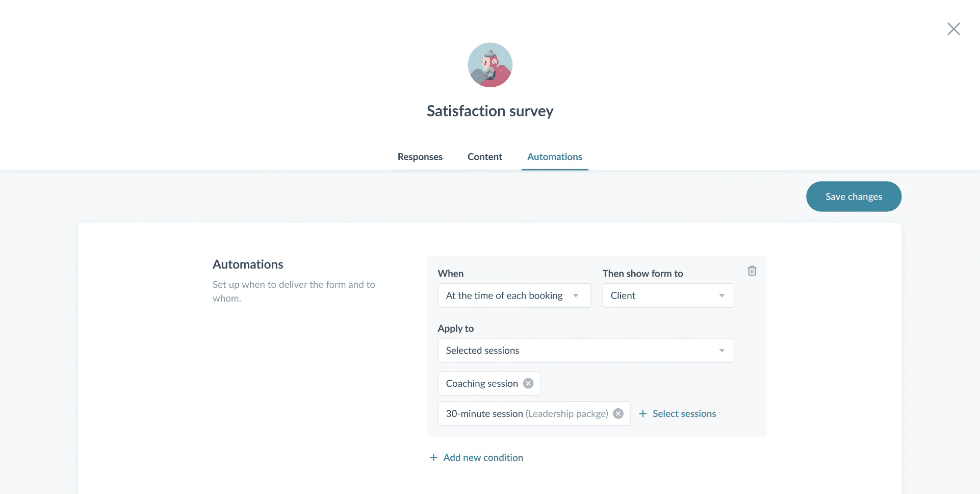Click the Select sessions link

tap(684, 413)
